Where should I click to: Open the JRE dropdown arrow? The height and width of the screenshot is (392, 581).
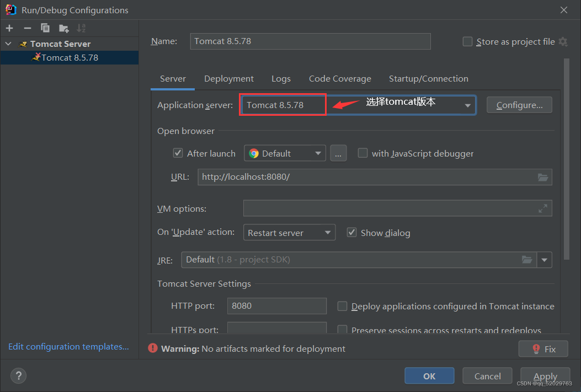coord(545,260)
